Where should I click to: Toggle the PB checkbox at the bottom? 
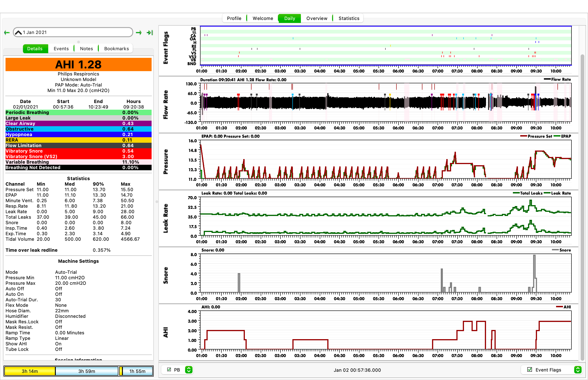tap(169, 369)
